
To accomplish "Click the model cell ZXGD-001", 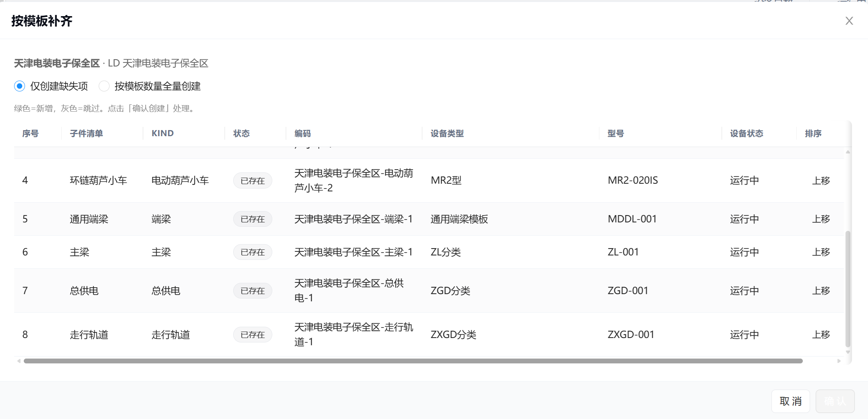I will tap(631, 335).
